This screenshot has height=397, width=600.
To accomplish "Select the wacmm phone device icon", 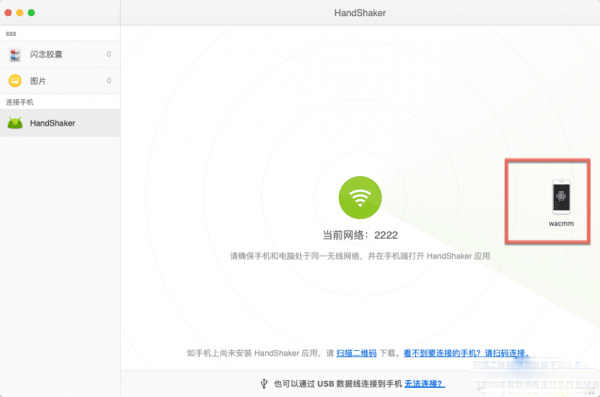I will point(561,197).
